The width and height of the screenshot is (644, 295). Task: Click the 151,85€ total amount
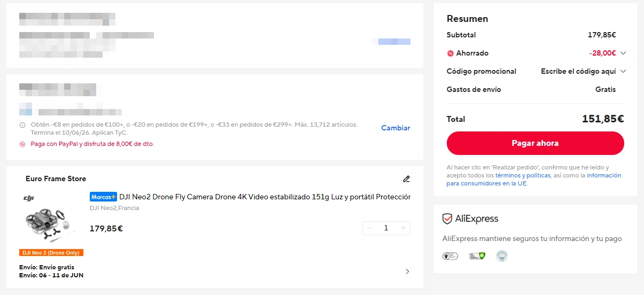pos(603,119)
